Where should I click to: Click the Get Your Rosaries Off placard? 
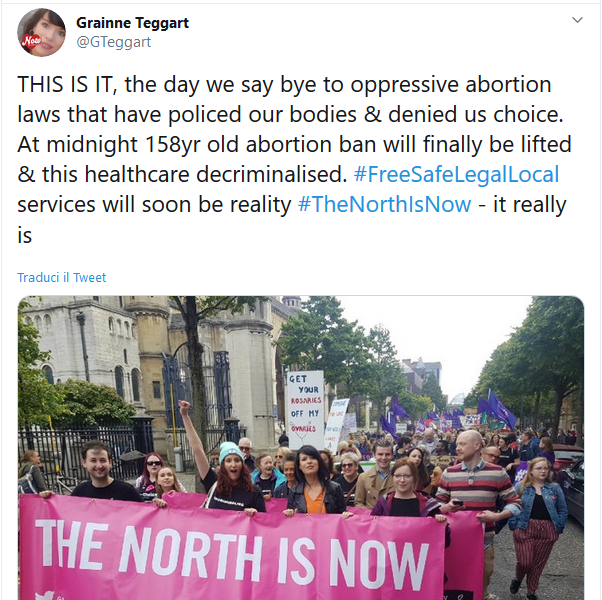(x=305, y=410)
